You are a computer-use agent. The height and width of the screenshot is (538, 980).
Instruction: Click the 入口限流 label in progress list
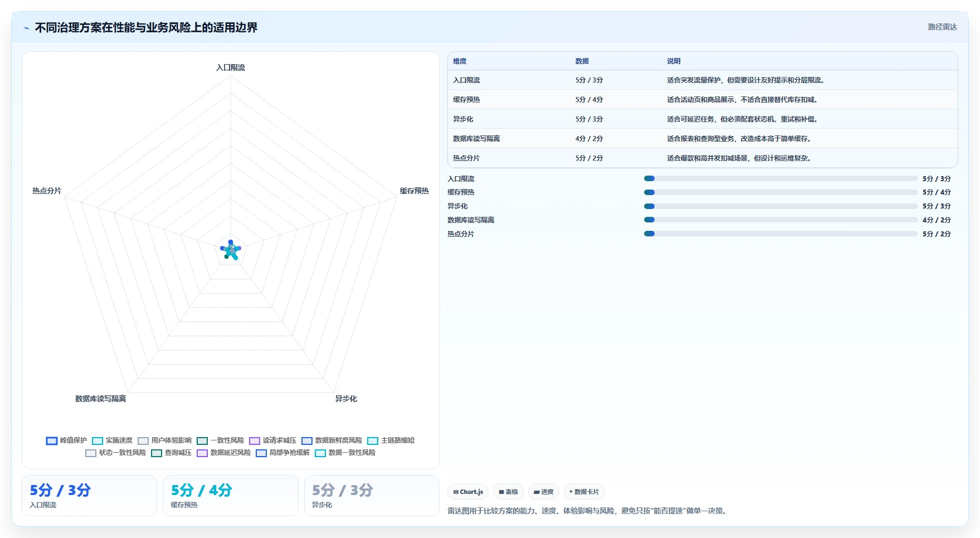[x=461, y=179]
